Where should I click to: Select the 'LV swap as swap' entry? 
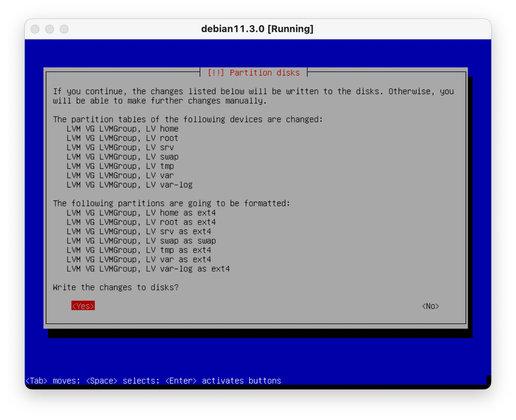coord(141,241)
